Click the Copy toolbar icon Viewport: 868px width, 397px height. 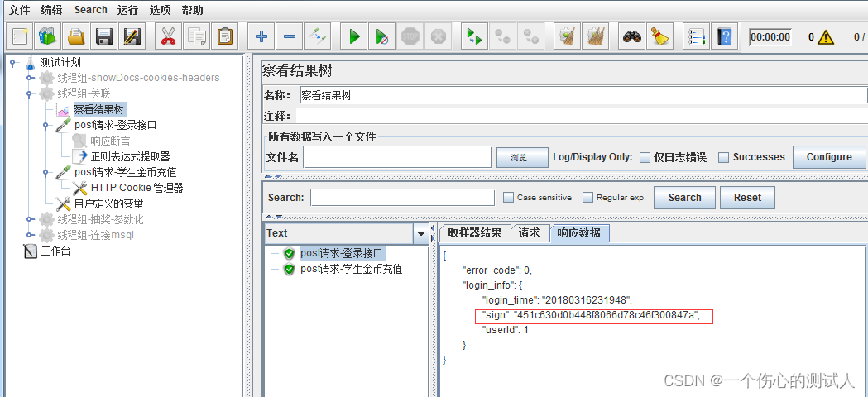[196, 37]
